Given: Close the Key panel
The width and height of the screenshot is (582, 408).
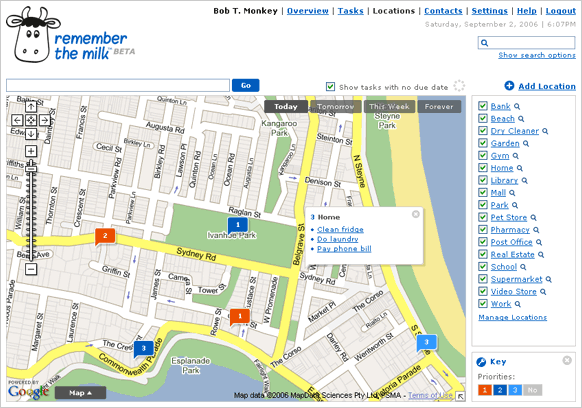Looking at the screenshot, I should [x=567, y=360].
